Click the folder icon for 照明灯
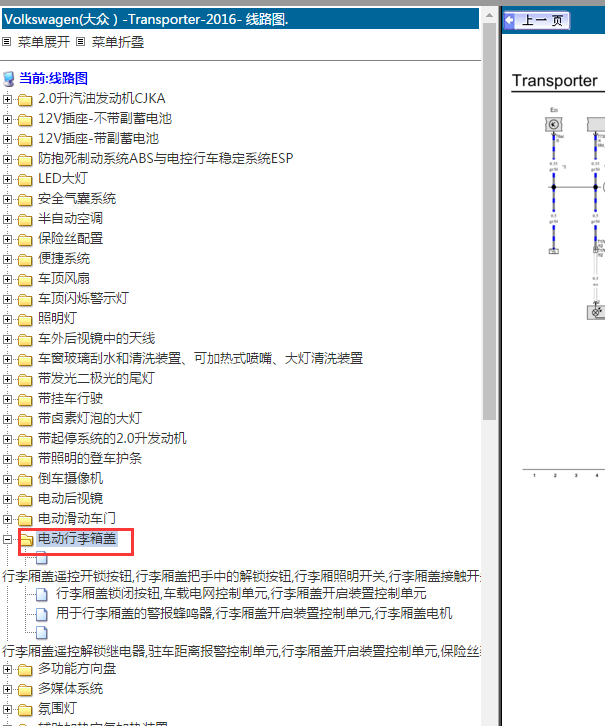 click(25, 319)
